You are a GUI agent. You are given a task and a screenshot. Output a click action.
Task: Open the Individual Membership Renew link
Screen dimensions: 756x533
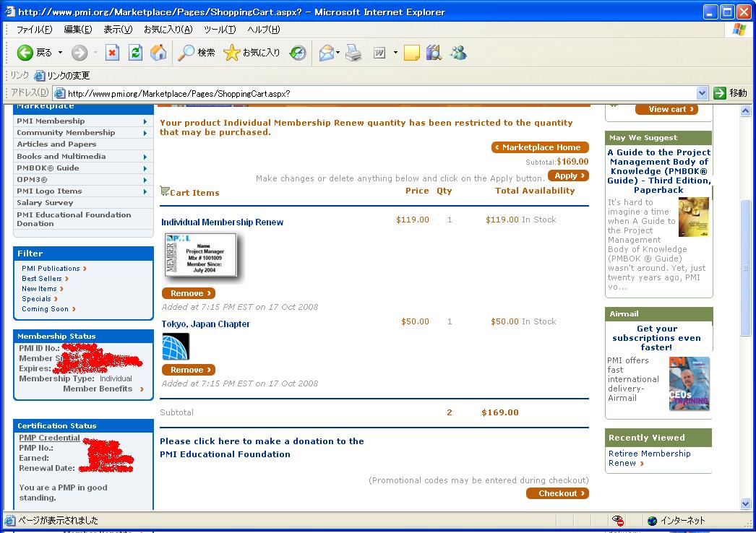pos(223,222)
